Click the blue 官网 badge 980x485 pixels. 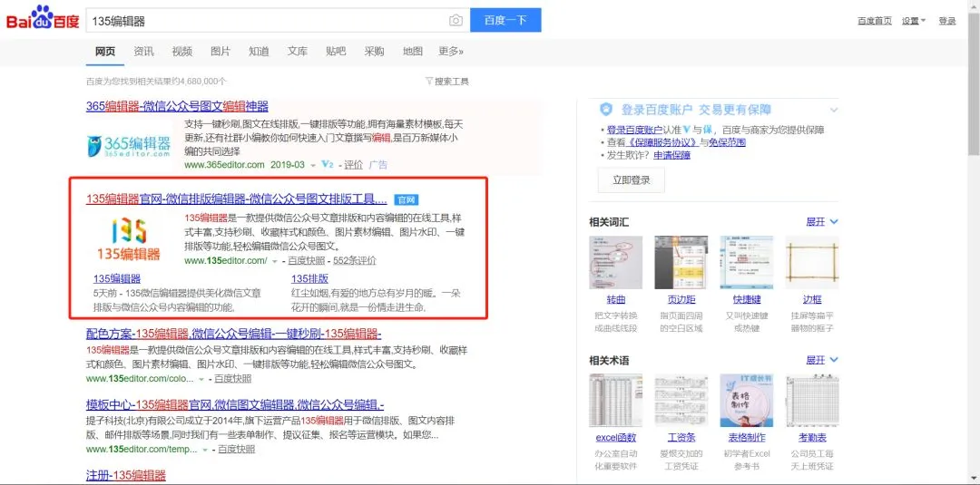click(x=407, y=199)
